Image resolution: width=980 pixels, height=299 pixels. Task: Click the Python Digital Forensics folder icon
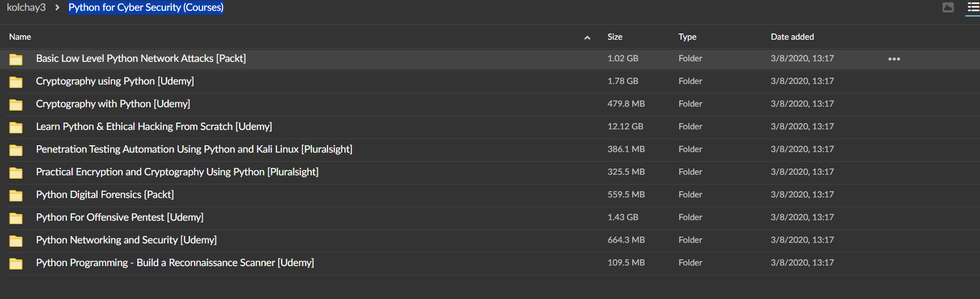click(x=16, y=195)
